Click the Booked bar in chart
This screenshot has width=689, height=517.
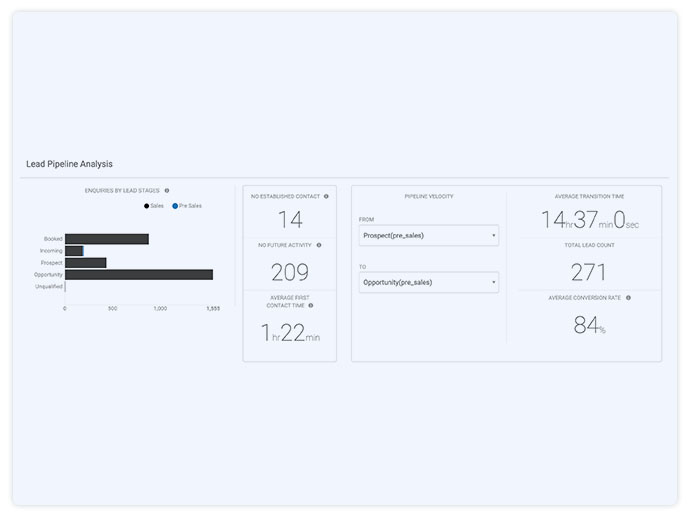(107, 239)
